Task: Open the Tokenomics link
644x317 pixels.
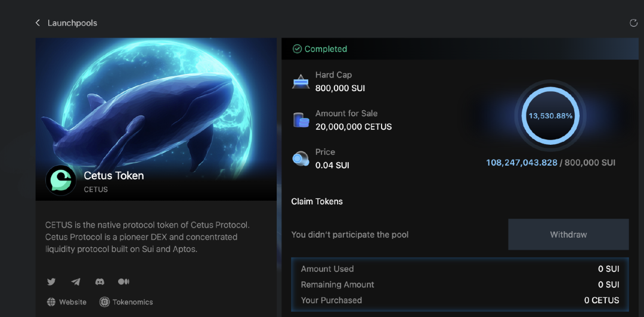Action: 132,302
